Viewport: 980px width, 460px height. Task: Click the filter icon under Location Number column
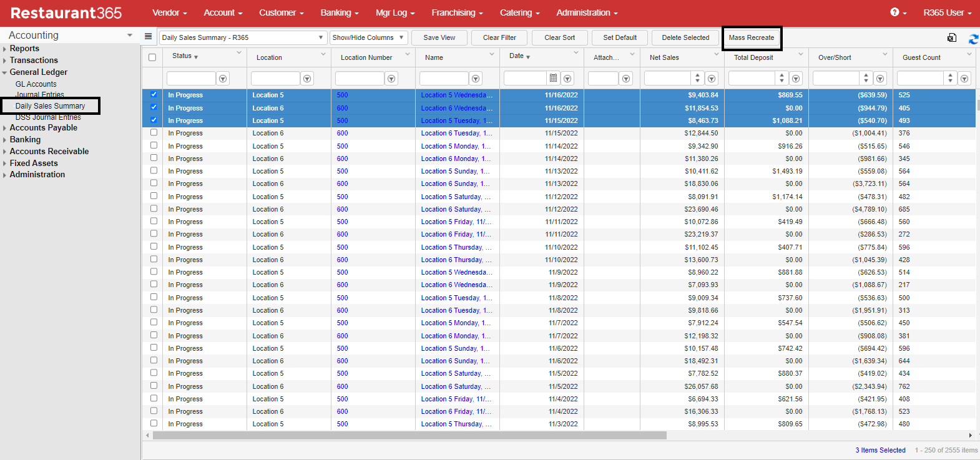[391, 79]
